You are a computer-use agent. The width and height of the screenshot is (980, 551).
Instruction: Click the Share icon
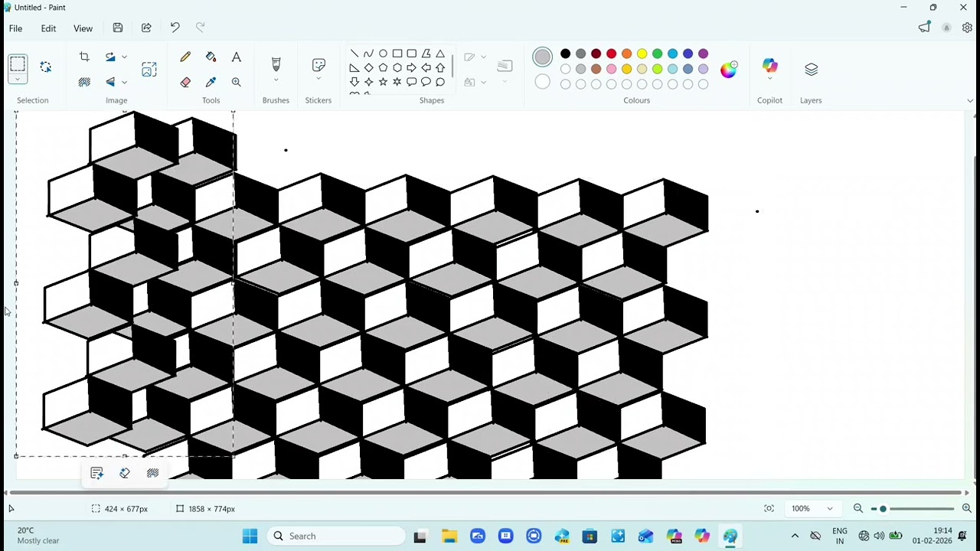pyautogui.click(x=146, y=28)
